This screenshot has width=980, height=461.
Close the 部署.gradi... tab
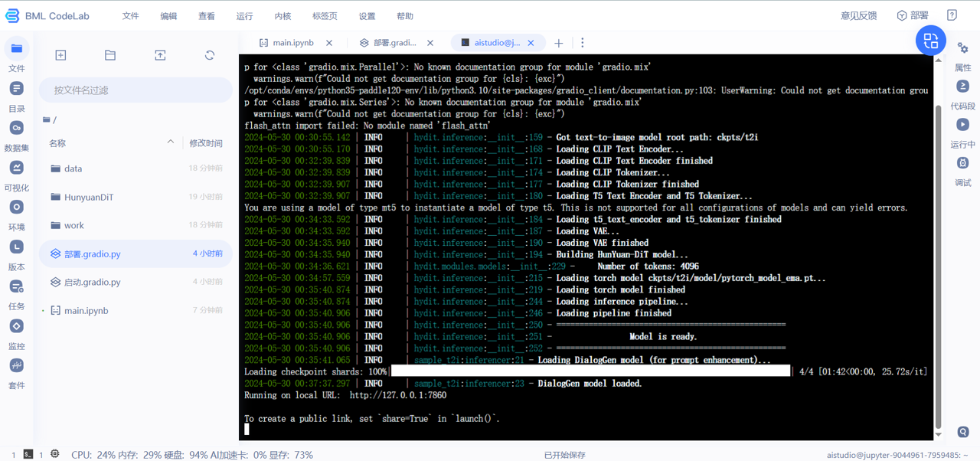[x=430, y=43]
